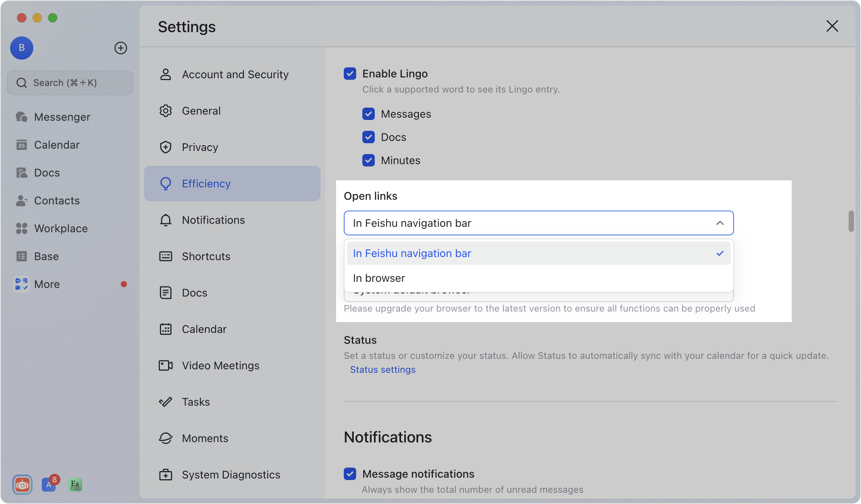Select In browser from dropdown
861x504 pixels.
(x=379, y=278)
